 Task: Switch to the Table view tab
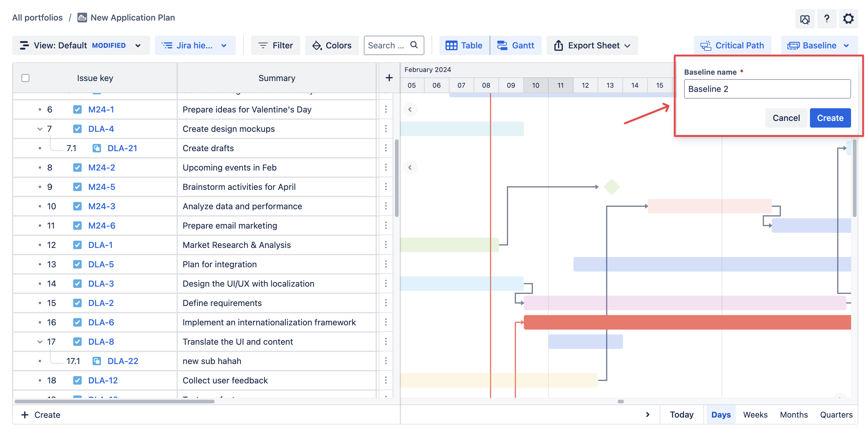[x=464, y=45]
